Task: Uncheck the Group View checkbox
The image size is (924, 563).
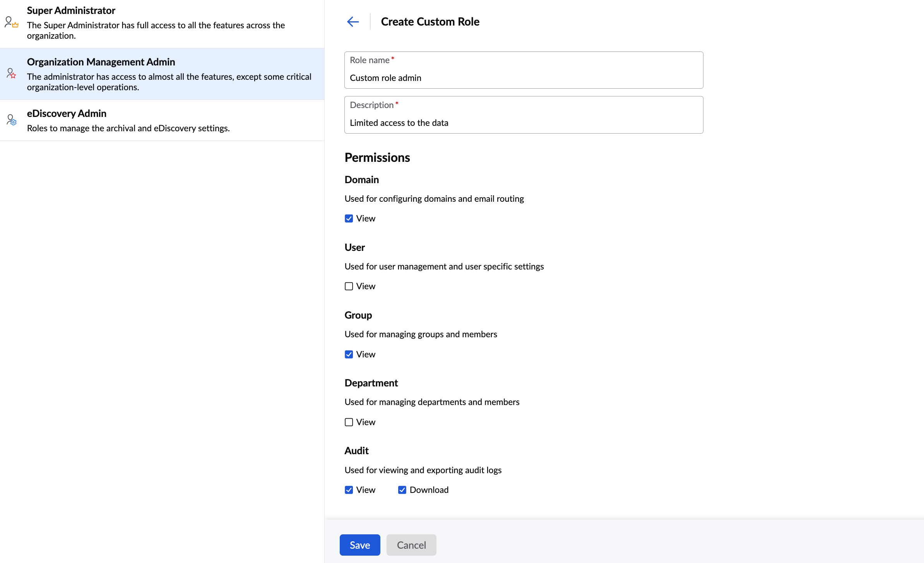Action: [349, 354]
